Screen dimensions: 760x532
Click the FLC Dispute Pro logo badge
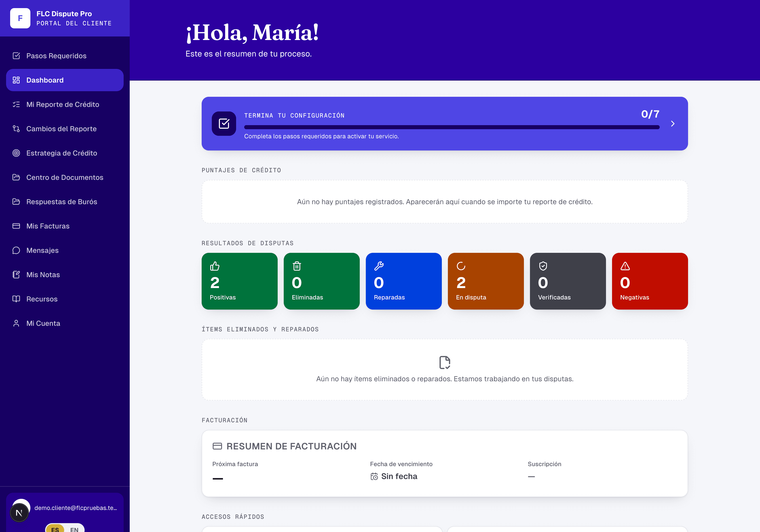(20, 18)
